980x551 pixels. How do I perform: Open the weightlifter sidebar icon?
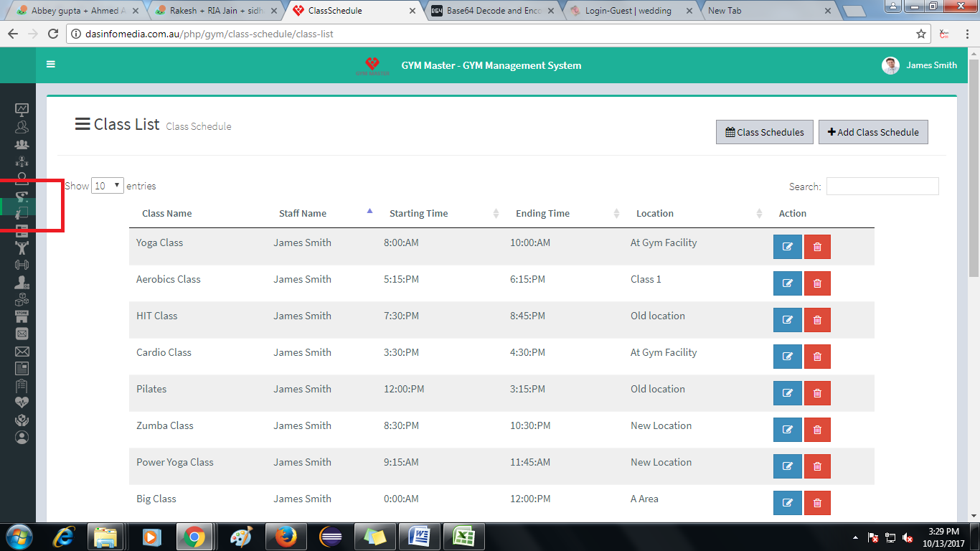(22, 248)
